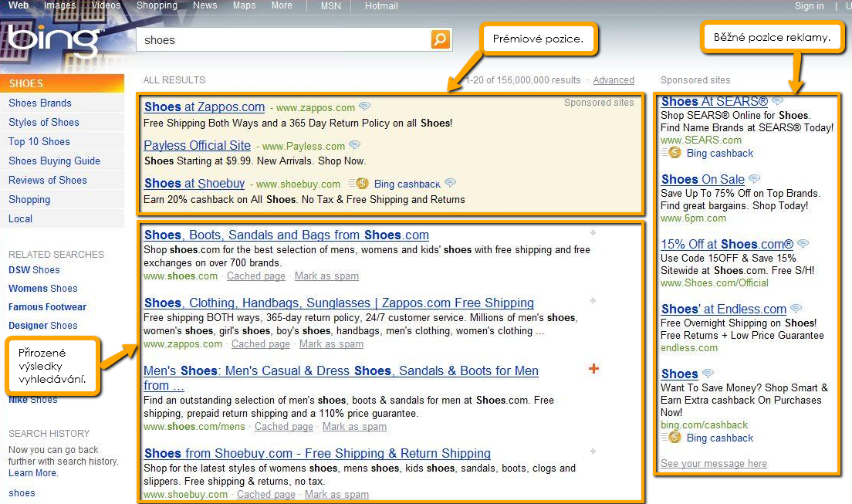Click the speech bubble icon next to Shoes At SEARS
The width and height of the screenshot is (852, 504).
778,100
